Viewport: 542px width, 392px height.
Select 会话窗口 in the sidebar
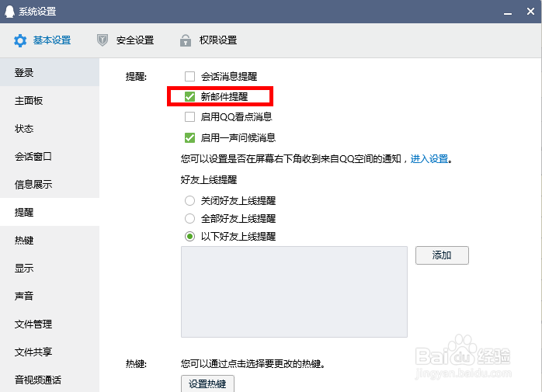[x=50, y=157]
